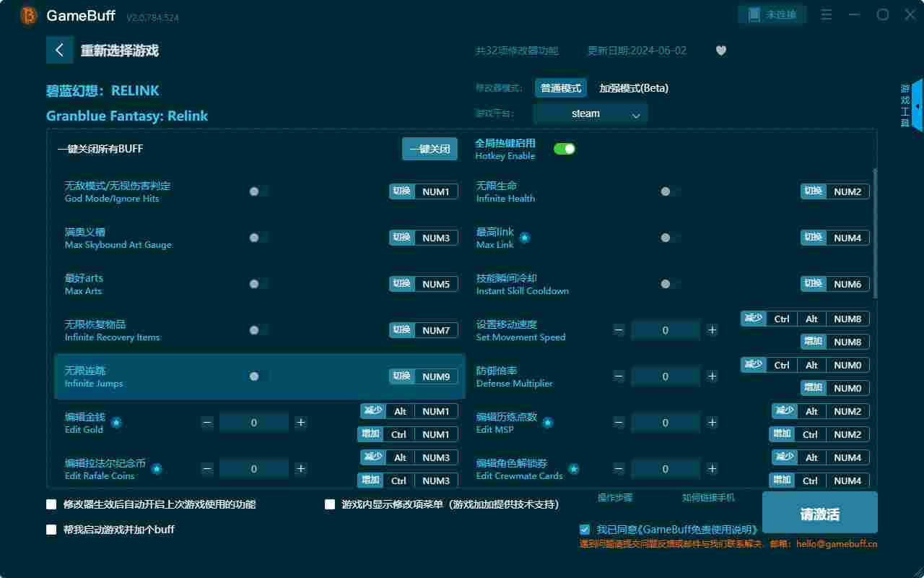Click plus for Edit Gold
Screen dimensions: 924x578
[x=301, y=423]
